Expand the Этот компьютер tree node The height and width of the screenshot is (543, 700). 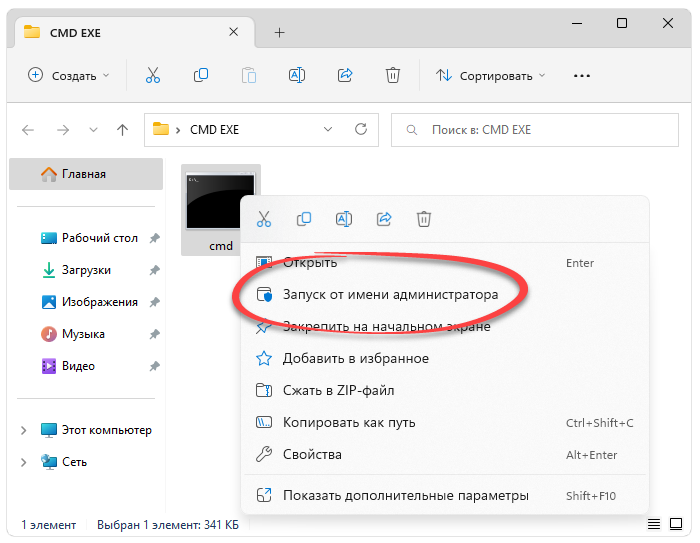[x=24, y=430]
